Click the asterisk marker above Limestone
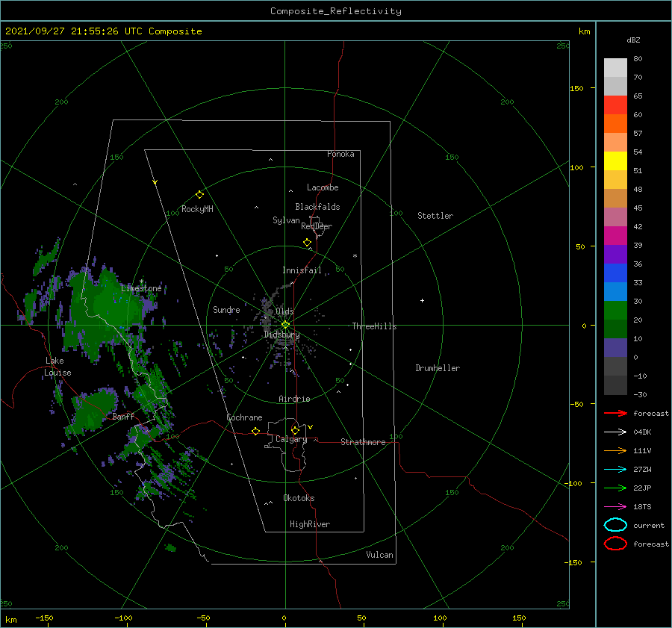This screenshot has width=672, height=628. [141, 282]
